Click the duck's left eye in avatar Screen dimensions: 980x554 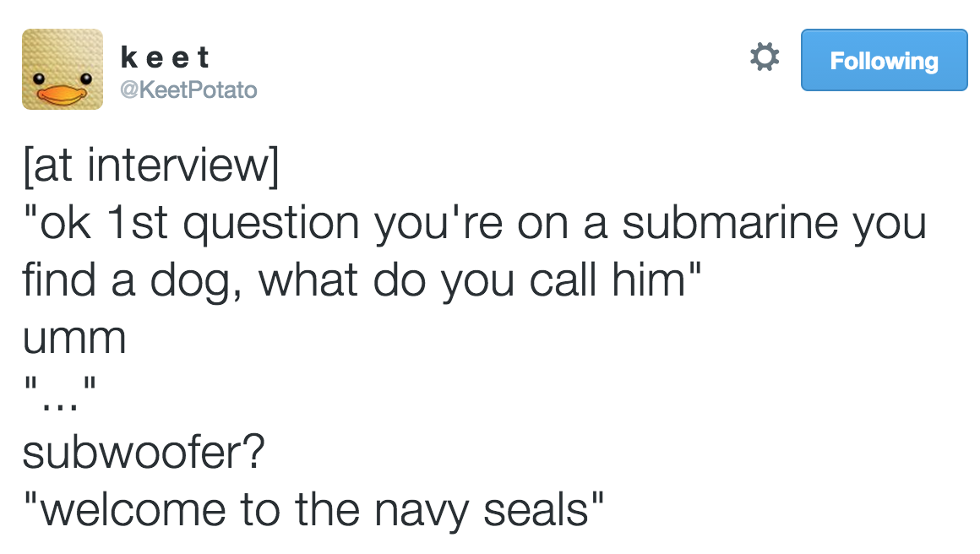point(40,79)
